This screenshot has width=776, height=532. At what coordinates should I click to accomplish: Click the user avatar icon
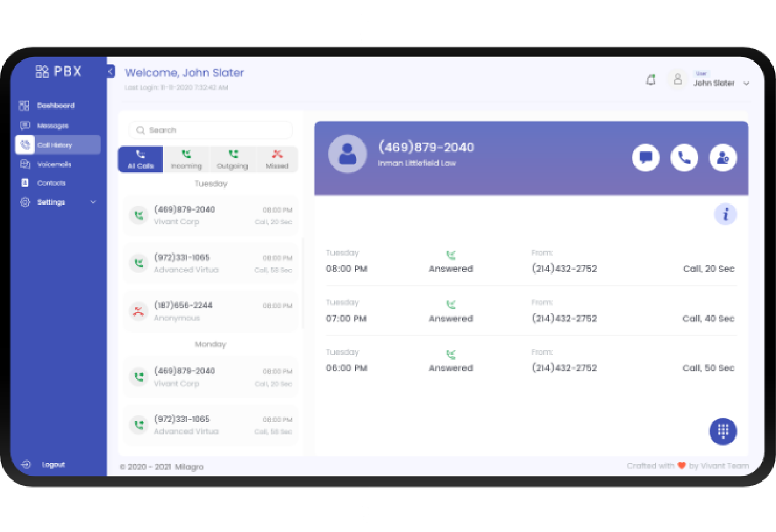point(677,80)
